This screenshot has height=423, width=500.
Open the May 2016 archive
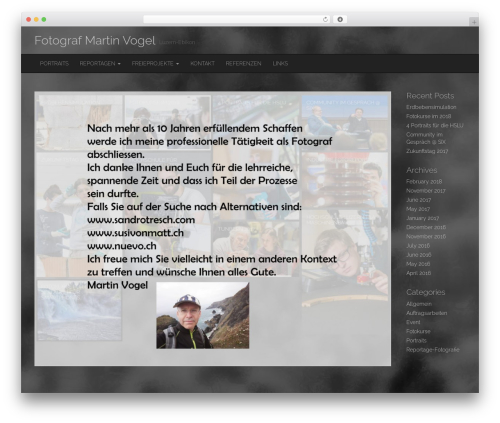418,264
